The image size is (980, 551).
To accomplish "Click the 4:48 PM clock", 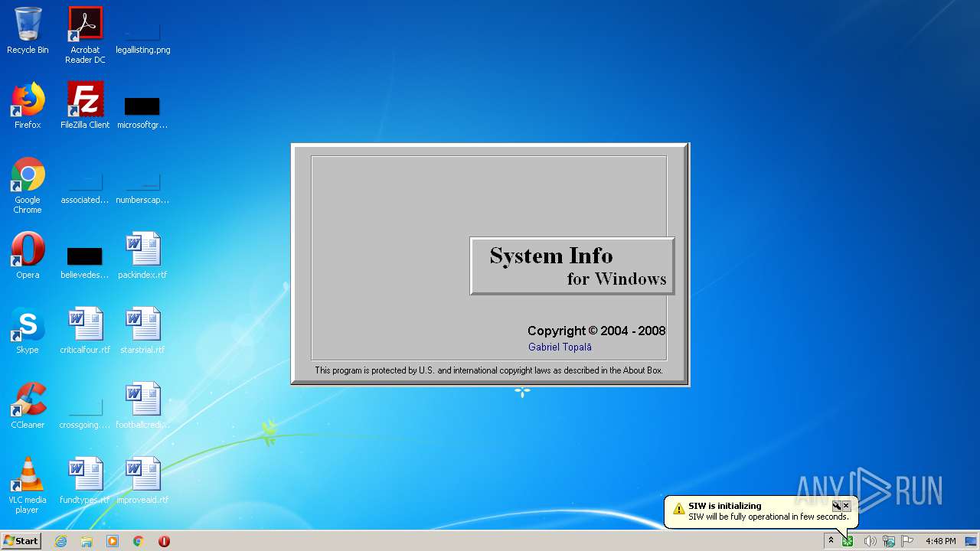I will click(x=940, y=541).
